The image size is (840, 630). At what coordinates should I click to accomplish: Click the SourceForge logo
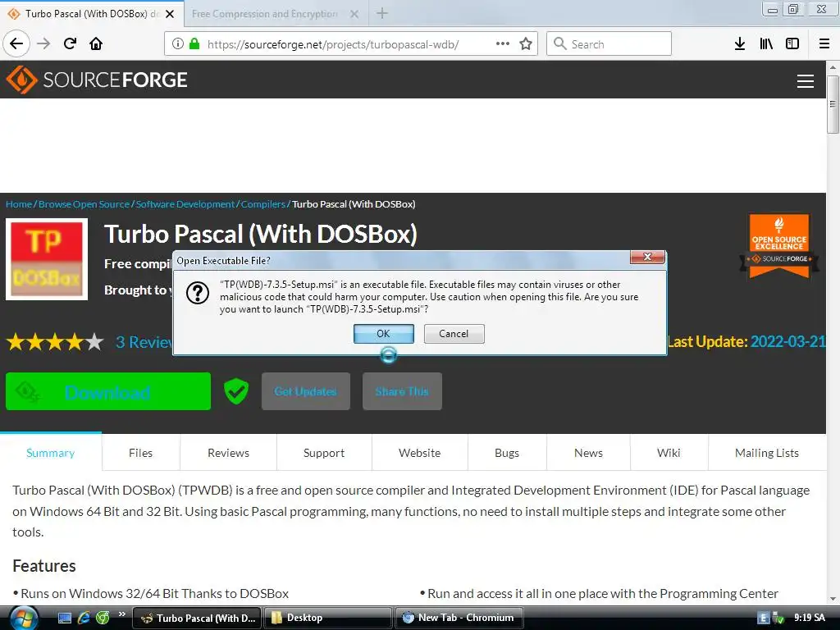[x=97, y=80]
